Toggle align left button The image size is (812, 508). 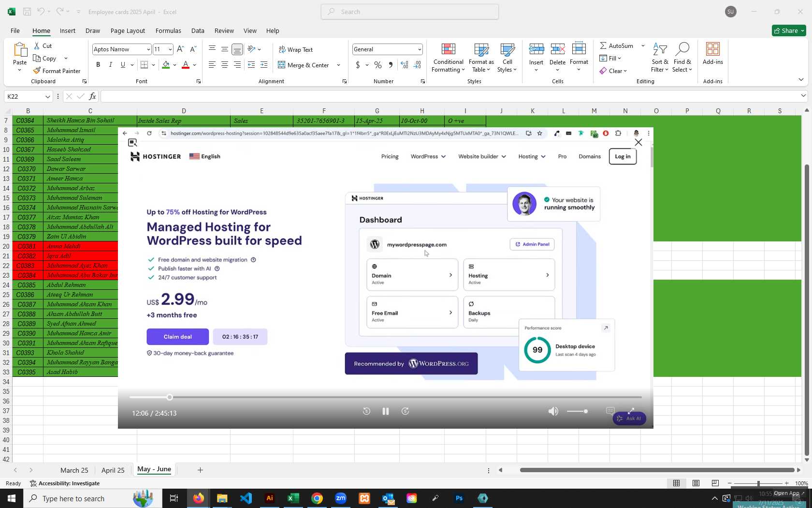click(212, 65)
